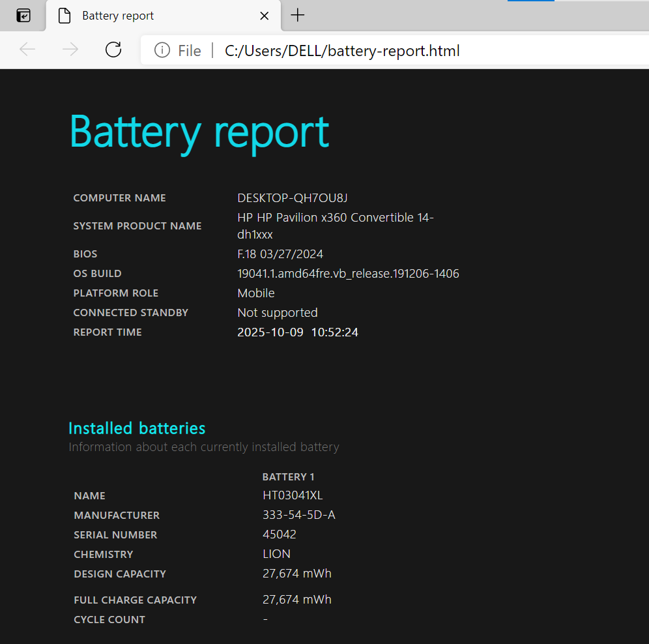View site information via File info icon
This screenshot has width=649, height=644.
point(162,50)
